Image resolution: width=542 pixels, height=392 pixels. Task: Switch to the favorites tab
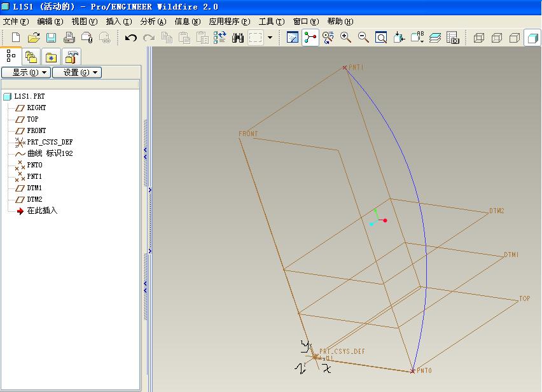coord(51,57)
